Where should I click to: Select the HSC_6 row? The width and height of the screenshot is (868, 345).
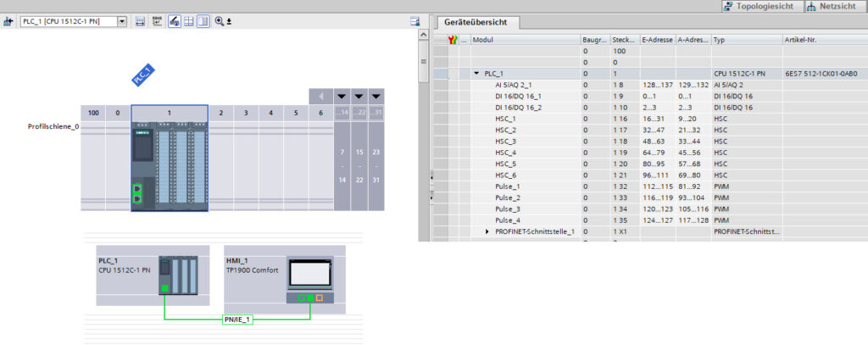tap(650, 175)
